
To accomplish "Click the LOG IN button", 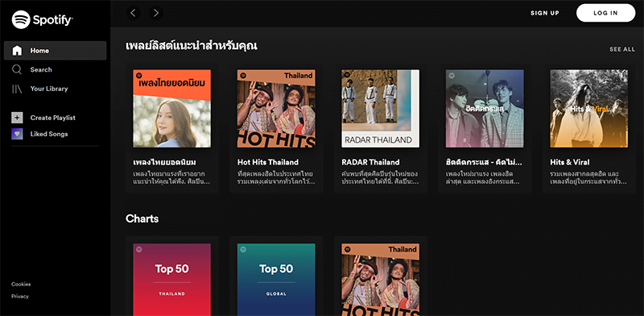I will pos(606,13).
